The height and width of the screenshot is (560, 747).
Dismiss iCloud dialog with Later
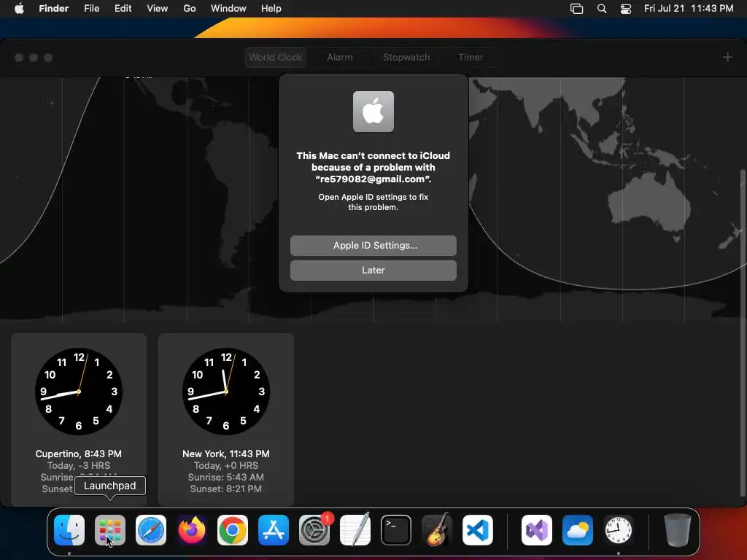tap(373, 270)
